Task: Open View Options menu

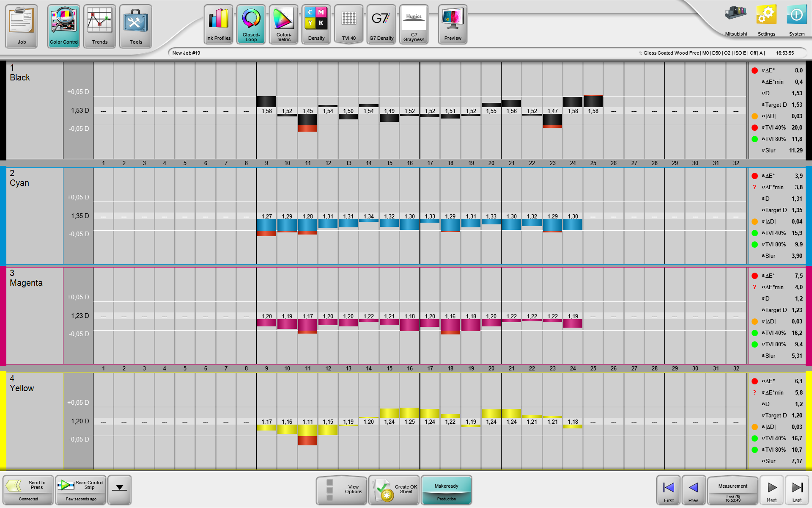Action: click(342, 489)
